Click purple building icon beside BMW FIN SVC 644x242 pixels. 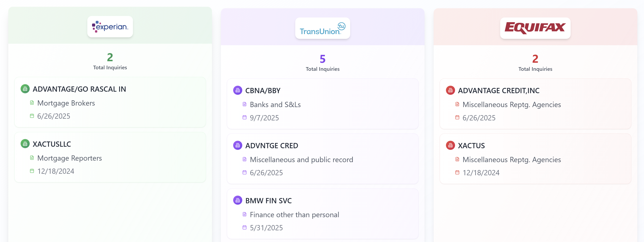click(237, 200)
